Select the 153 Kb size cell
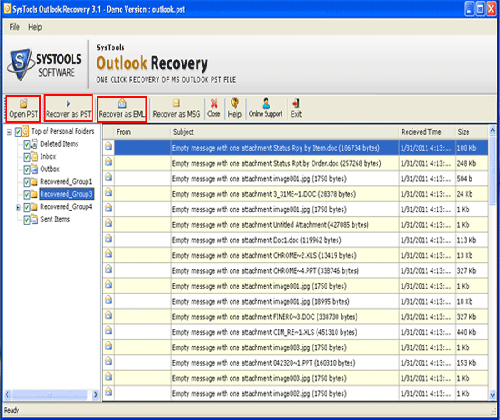The height and width of the screenshot is (420, 500). click(472, 363)
